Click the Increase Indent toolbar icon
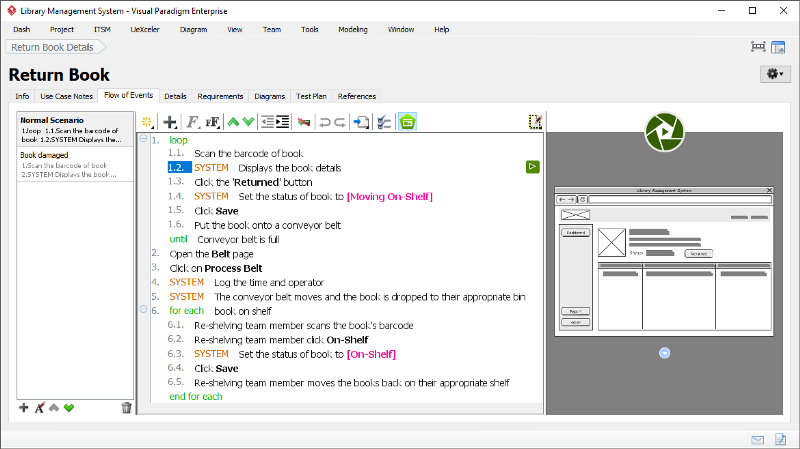This screenshot has width=800, height=449. [283, 122]
